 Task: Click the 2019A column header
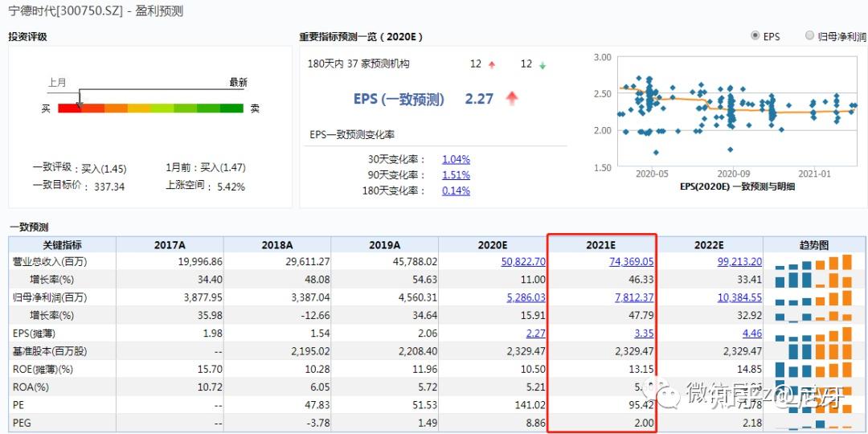pyautogui.click(x=385, y=244)
